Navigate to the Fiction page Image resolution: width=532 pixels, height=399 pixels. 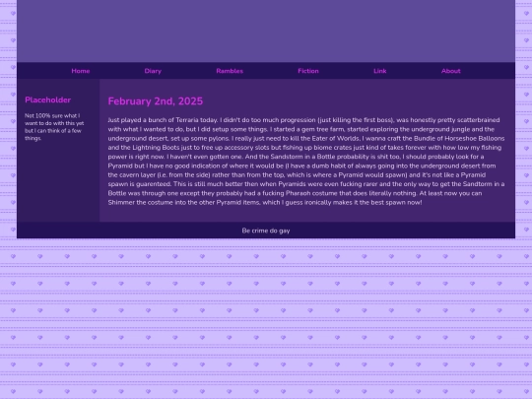(x=308, y=71)
